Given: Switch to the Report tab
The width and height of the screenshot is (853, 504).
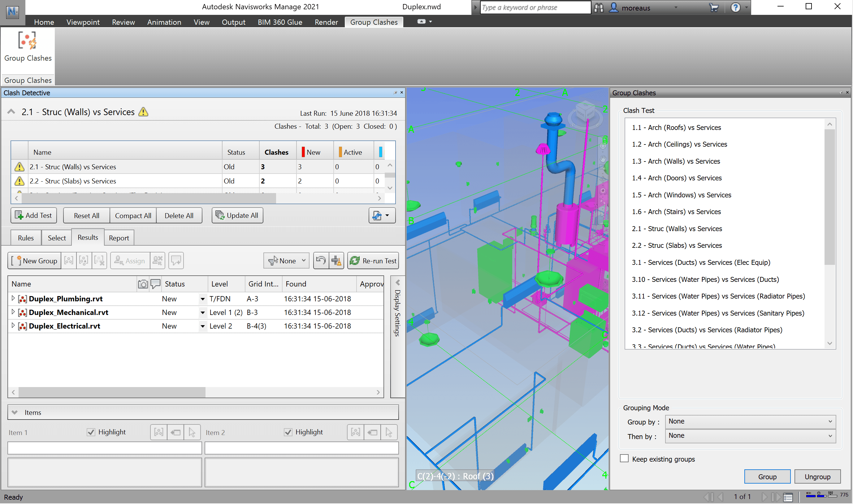Looking at the screenshot, I should coord(119,238).
